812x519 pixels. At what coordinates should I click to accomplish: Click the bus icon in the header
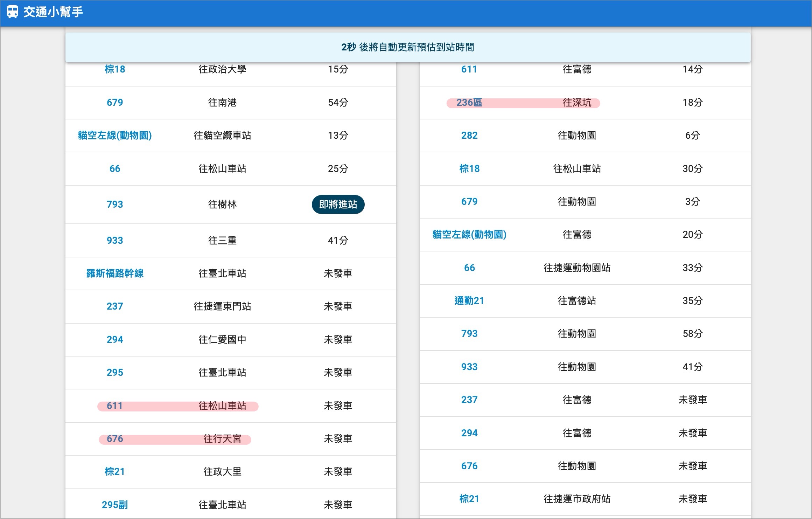(13, 12)
